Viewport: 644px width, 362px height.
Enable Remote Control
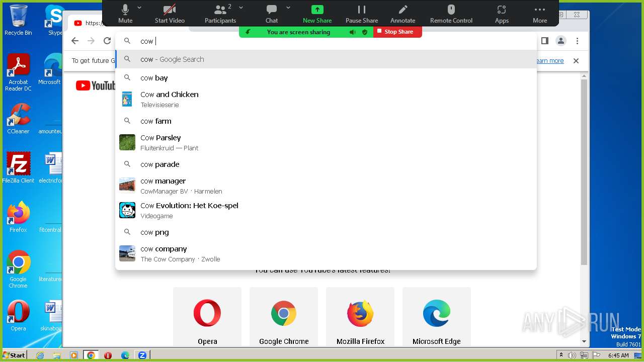[451, 14]
